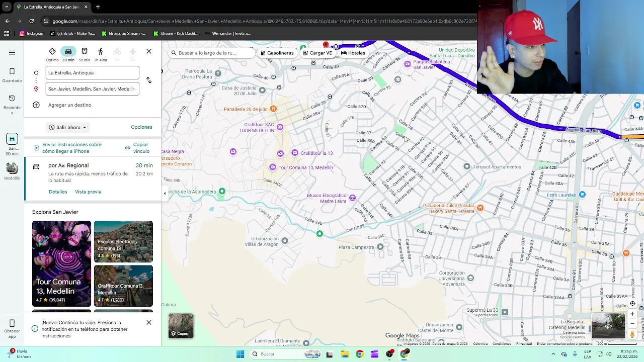
Task: Click Parque Biblioteca San Javier marker
Action: click(x=408, y=64)
